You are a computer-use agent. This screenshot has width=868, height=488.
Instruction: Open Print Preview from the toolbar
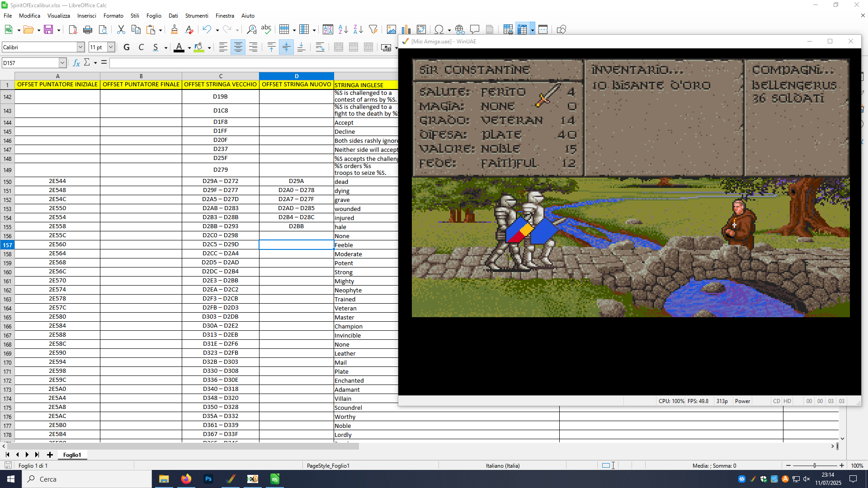[x=103, y=30]
